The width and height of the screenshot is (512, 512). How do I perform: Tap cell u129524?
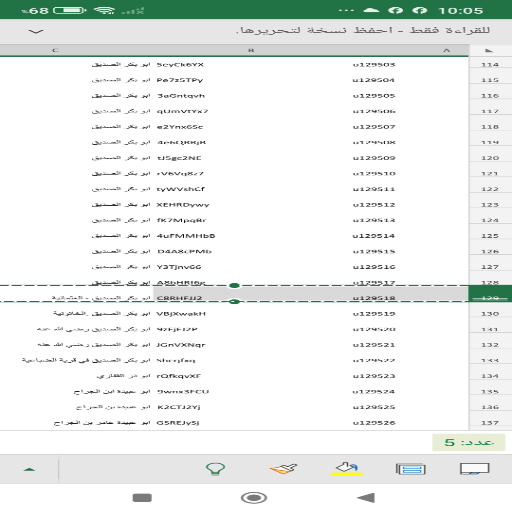(374, 391)
